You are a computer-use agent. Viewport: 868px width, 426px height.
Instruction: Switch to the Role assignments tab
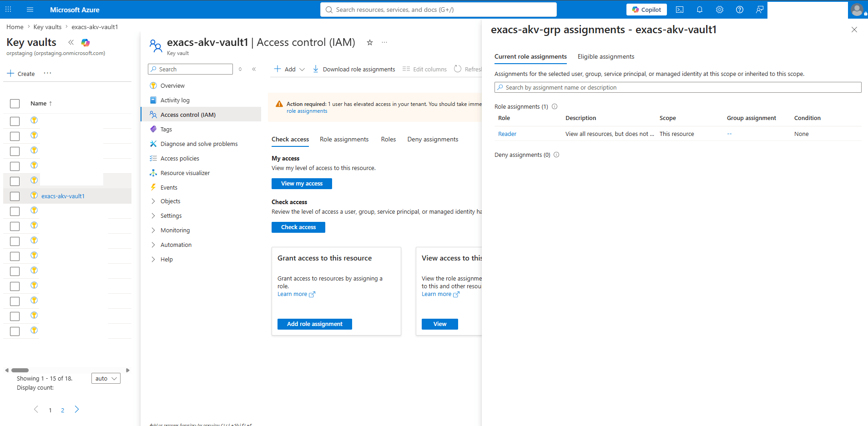[x=344, y=139]
